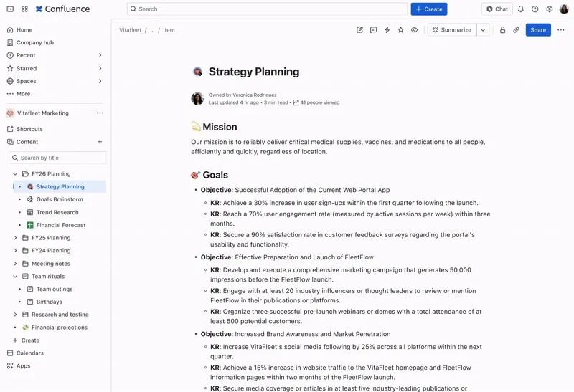Open the Summarize options dropdown arrow
The height and width of the screenshot is (392, 574).
tap(483, 30)
